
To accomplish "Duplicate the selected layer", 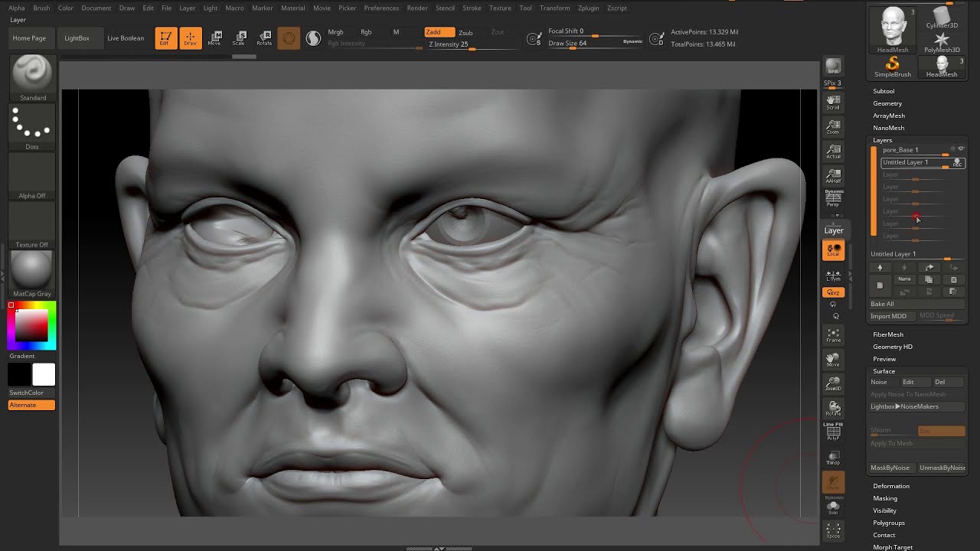I will [929, 279].
